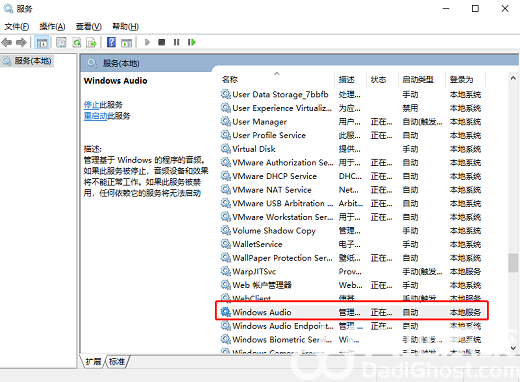
Task: Select the Windows Audio service row
Action: tap(351, 312)
